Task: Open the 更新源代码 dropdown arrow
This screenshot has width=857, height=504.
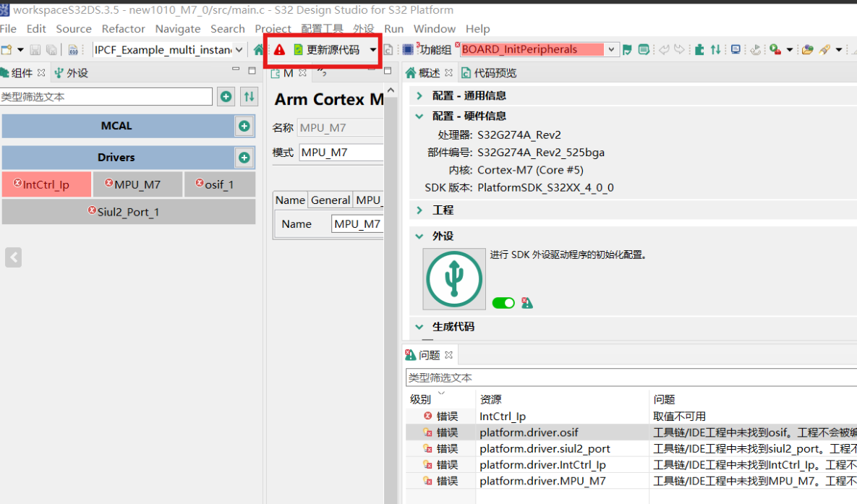Action: pyautogui.click(x=372, y=50)
